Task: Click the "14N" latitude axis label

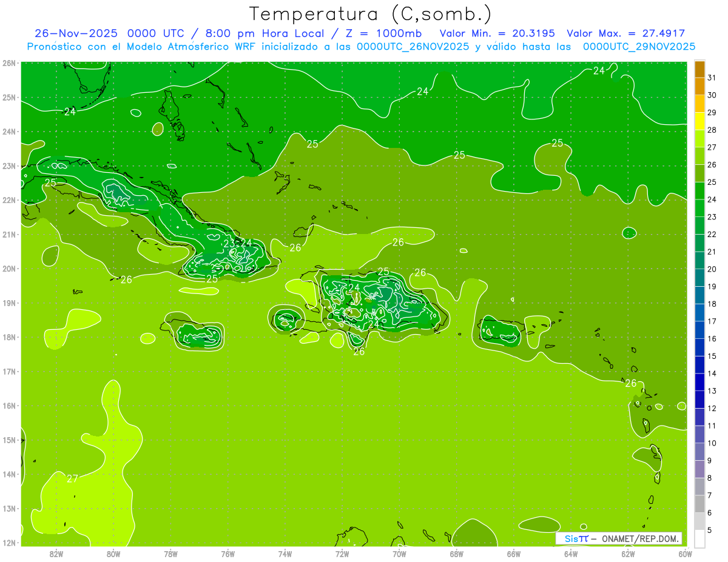Action: coord(9,474)
